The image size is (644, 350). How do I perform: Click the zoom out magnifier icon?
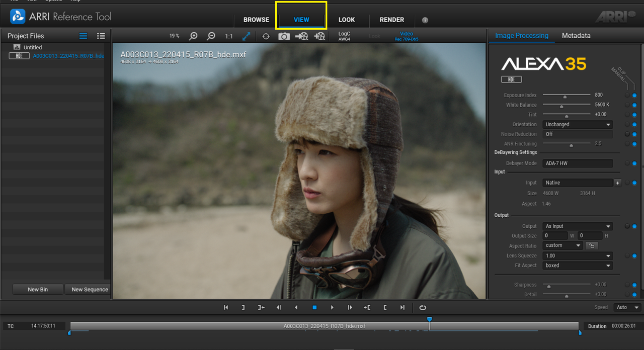tap(211, 36)
